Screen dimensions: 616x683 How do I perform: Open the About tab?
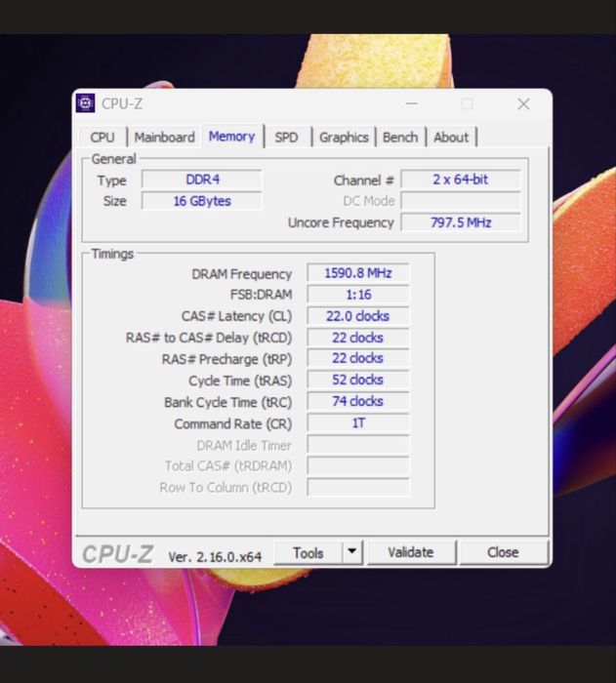(x=451, y=138)
